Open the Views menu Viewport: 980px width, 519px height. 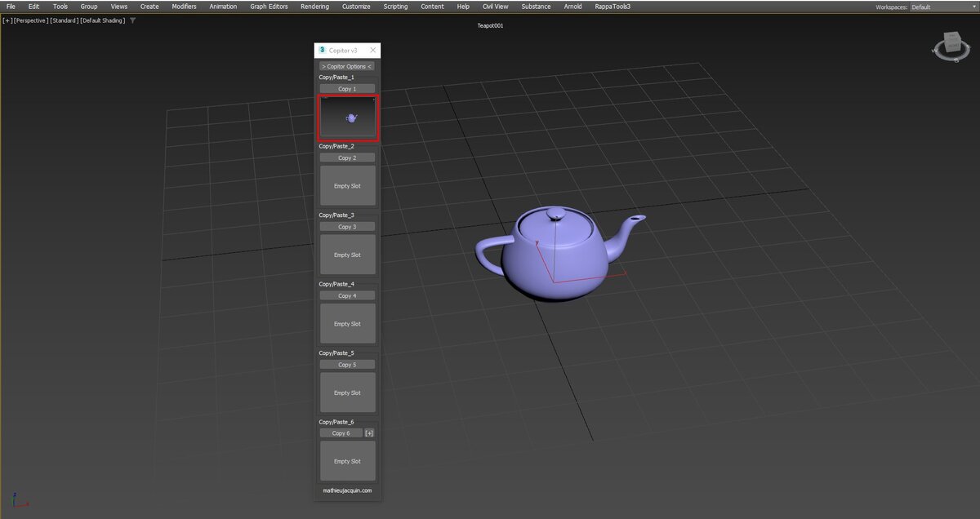point(119,7)
